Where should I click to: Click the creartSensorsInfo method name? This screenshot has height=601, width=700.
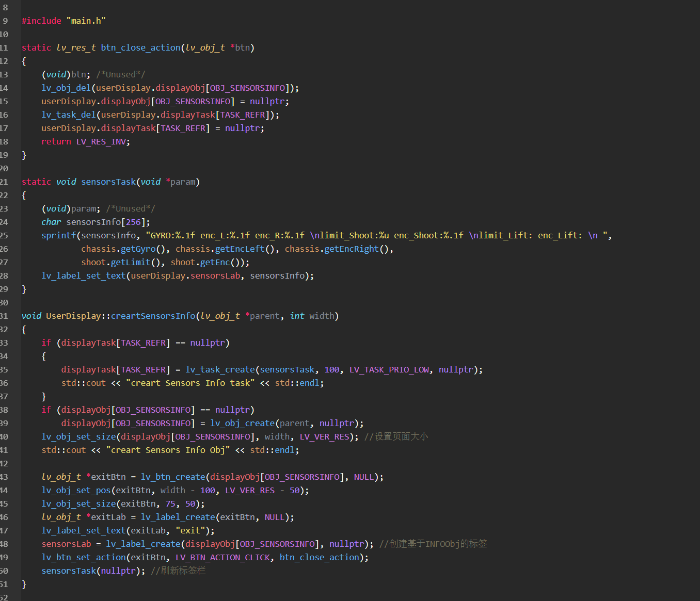pos(153,316)
